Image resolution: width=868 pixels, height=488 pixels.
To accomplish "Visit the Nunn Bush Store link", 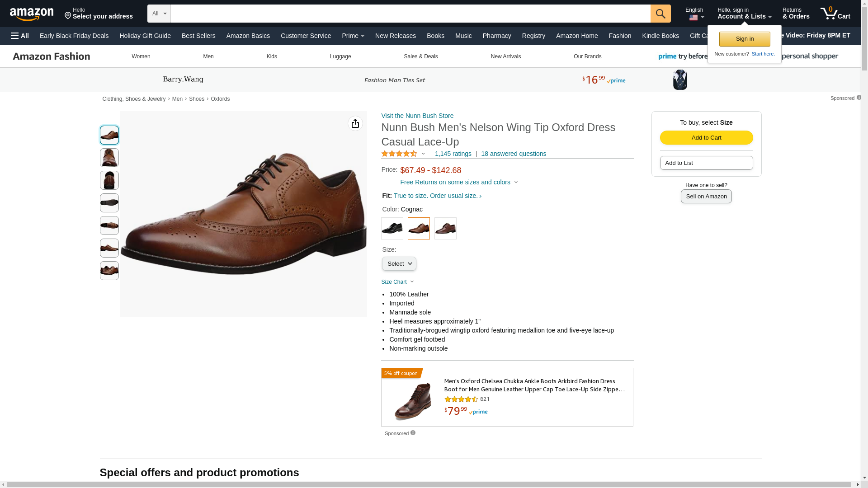I will pyautogui.click(x=417, y=116).
